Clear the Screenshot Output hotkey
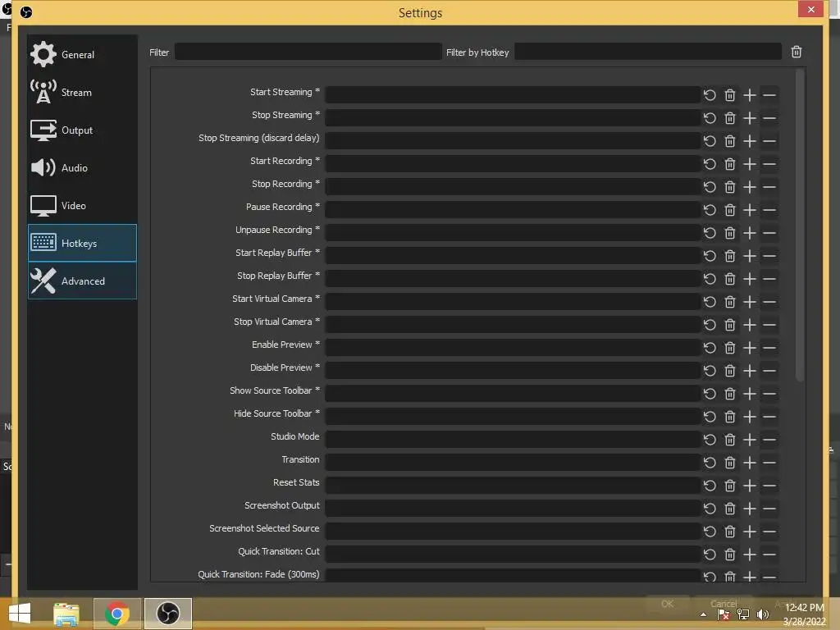 click(729, 509)
